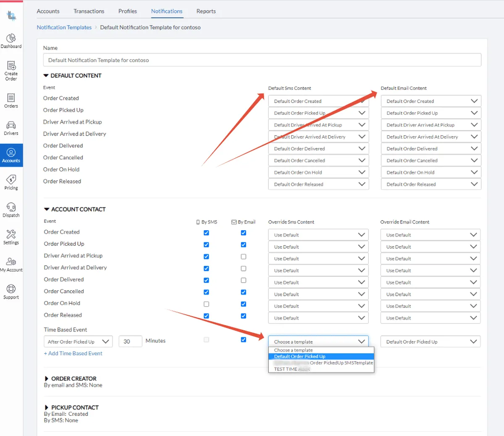Image resolution: width=504 pixels, height=436 pixels.
Task: Check By Email for Driver Arrived at Pickup
Action: pos(244,257)
